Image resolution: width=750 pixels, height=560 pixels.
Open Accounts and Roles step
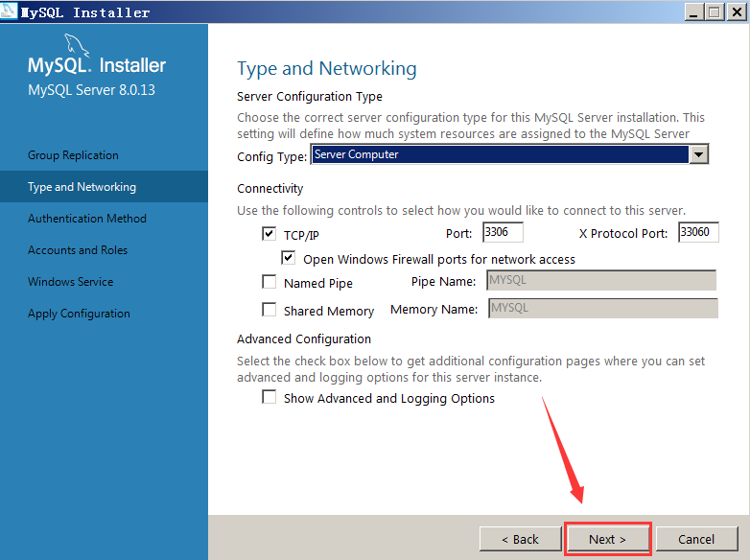click(78, 250)
